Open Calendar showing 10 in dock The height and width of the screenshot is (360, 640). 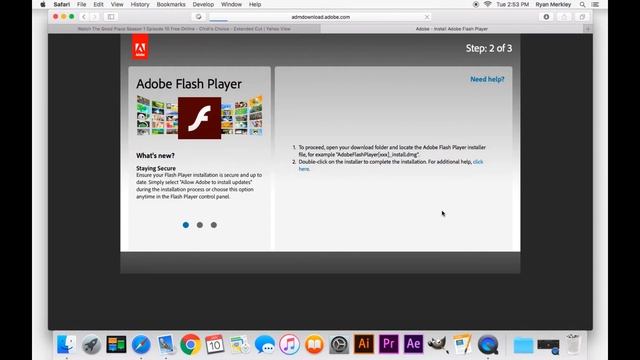pos(215,344)
